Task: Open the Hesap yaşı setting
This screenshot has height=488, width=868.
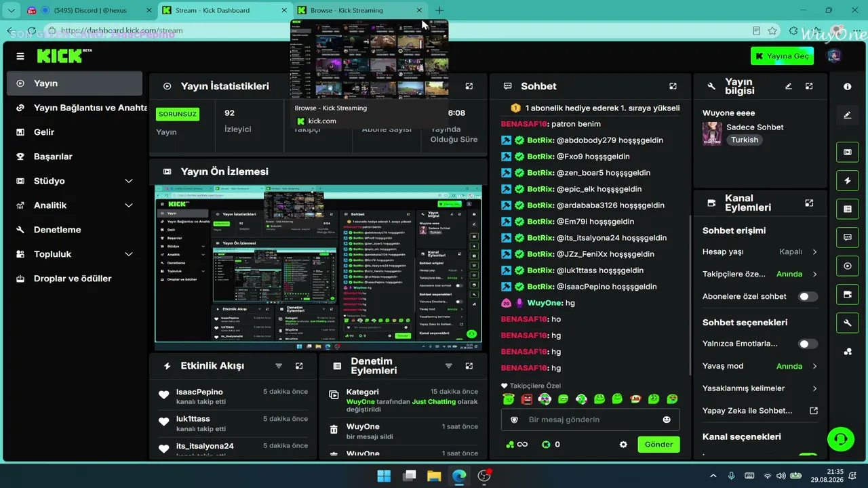Action: [759, 252]
